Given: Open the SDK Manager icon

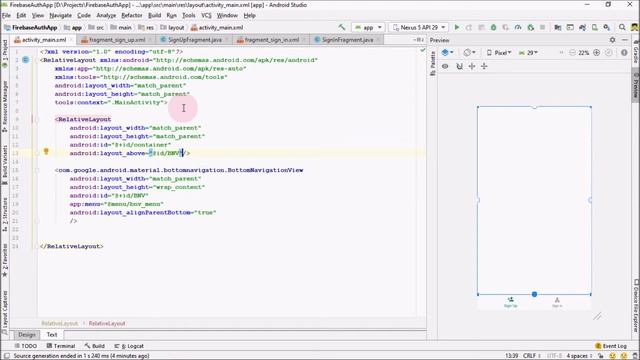Looking at the screenshot, I should pos(607,27).
